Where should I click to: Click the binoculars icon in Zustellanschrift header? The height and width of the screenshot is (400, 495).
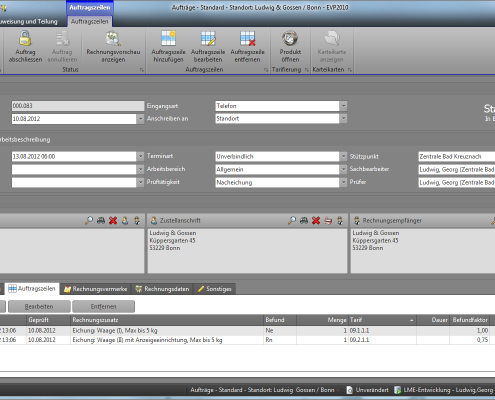[304, 220]
